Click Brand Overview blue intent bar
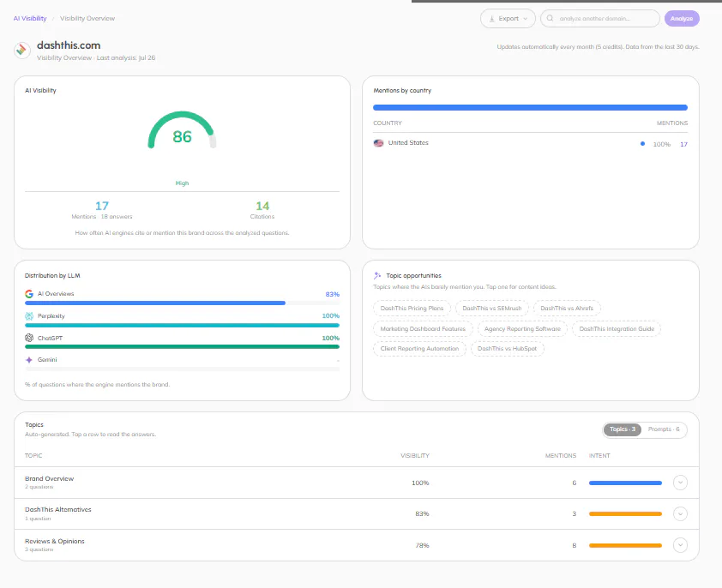This screenshot has width=722, height=588. [x=625, y=483]
